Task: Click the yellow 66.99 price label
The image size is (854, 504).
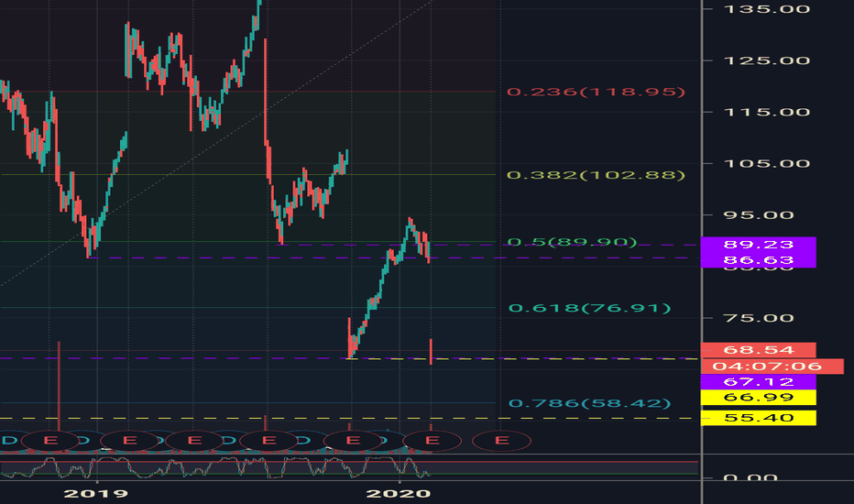Action: (758, 397)
